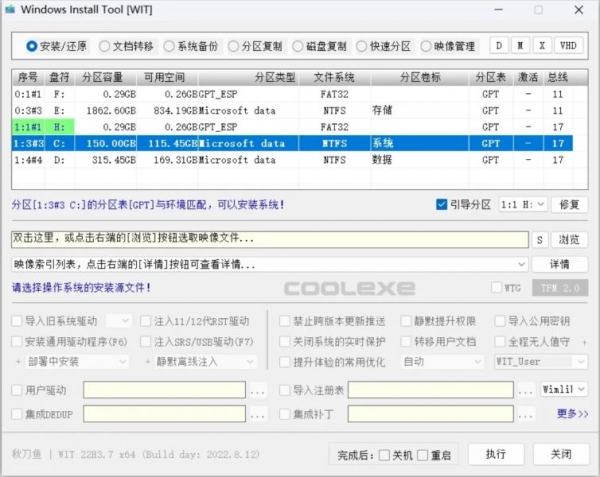Enable 关闭系统的实时保护 checkbox
The image size is (600, 477).
pos(284,341)
